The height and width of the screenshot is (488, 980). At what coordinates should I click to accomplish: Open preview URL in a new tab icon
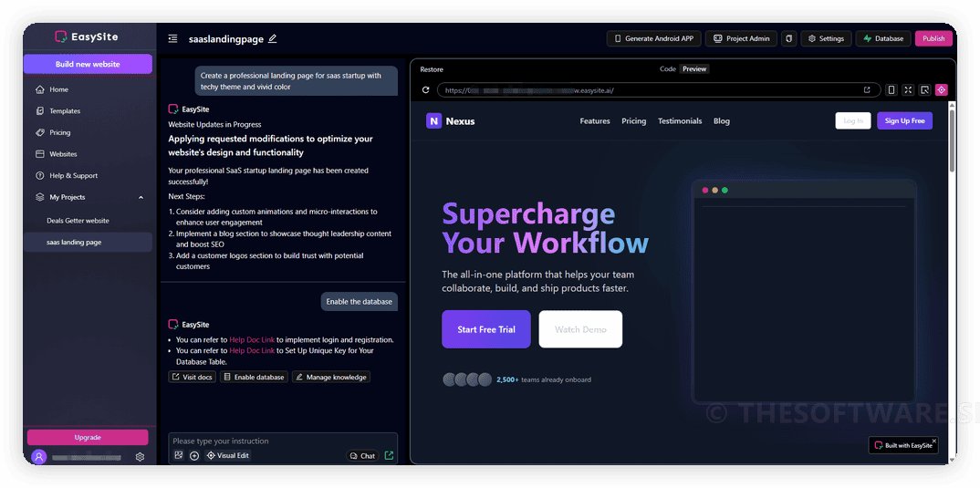click(x=867, y=90)
